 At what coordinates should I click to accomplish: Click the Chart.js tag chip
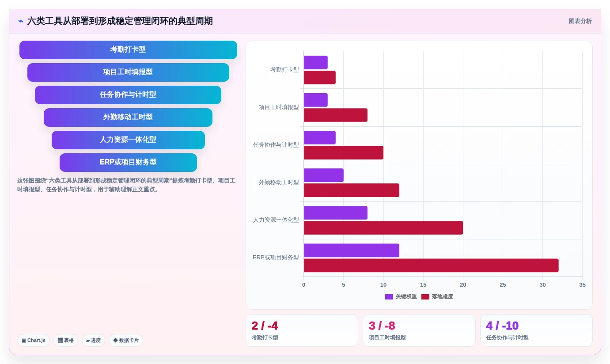(34, 340)
